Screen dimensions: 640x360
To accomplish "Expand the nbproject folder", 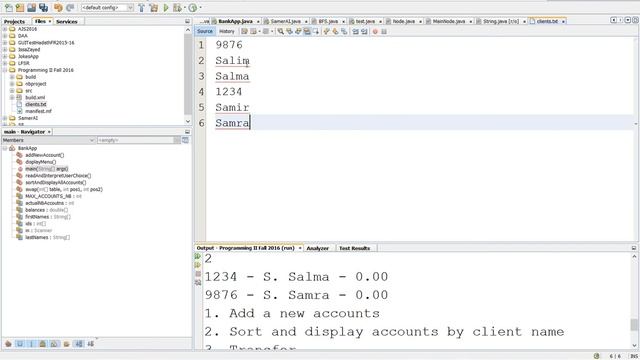I will coord(12,84).
